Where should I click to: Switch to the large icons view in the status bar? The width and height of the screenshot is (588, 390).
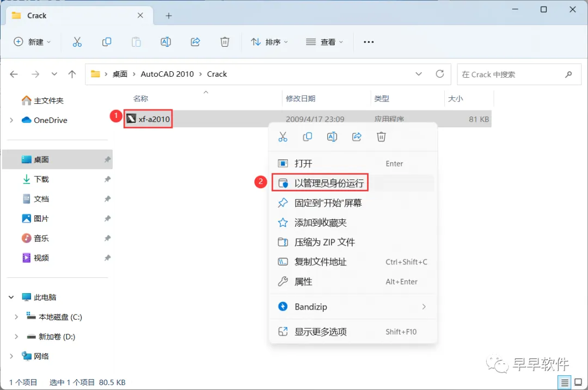point(578,382)
